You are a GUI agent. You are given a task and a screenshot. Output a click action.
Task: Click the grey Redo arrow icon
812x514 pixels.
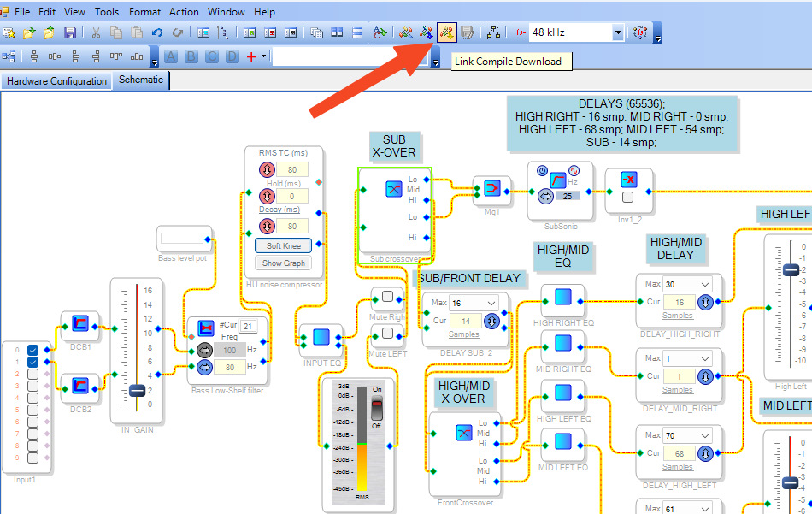[x=178, y=32]
